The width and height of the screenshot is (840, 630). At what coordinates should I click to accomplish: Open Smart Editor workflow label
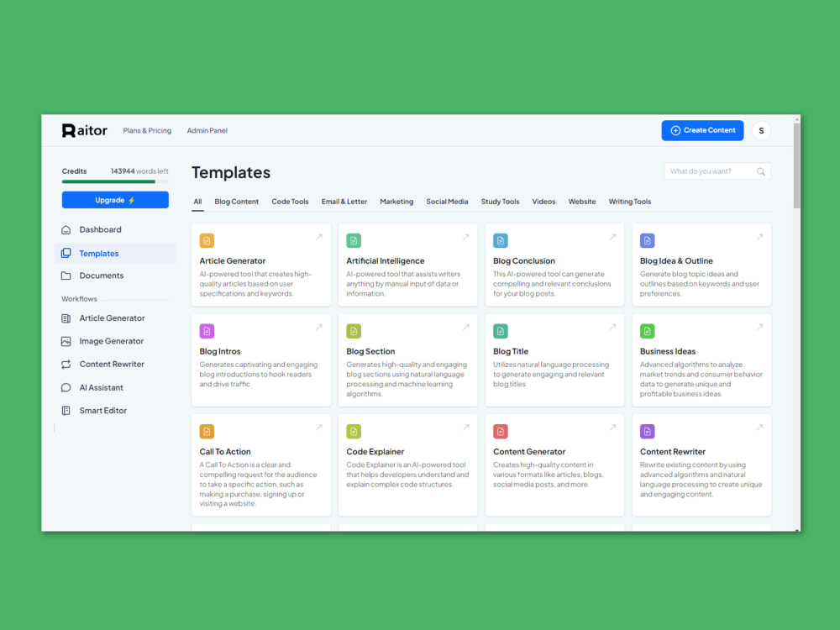pos(102,411)
